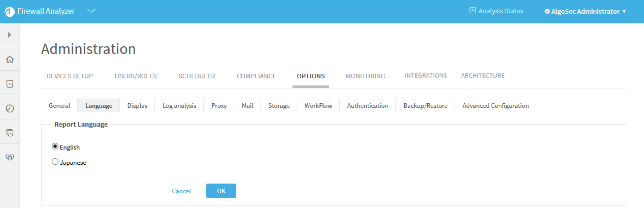Switch to the Users/Roles tab

tap(136, 76)
